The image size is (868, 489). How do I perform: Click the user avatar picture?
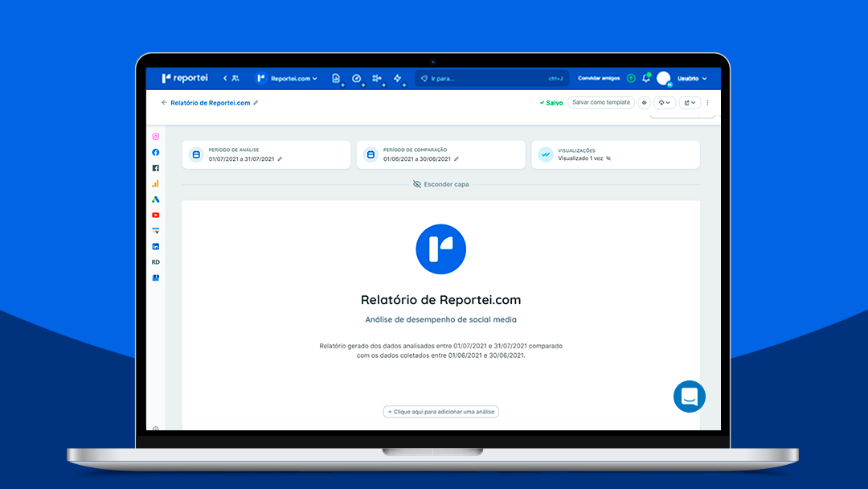[663, 79]
